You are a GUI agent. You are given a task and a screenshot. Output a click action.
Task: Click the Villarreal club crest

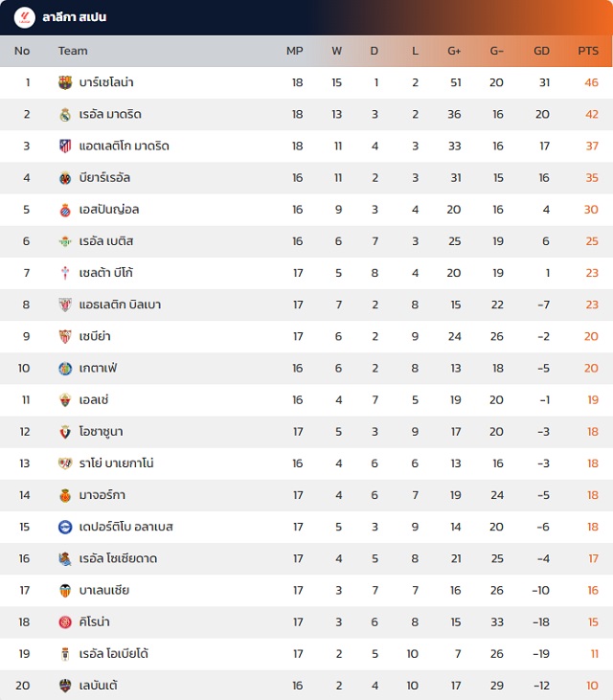click(x=65, y=178)
